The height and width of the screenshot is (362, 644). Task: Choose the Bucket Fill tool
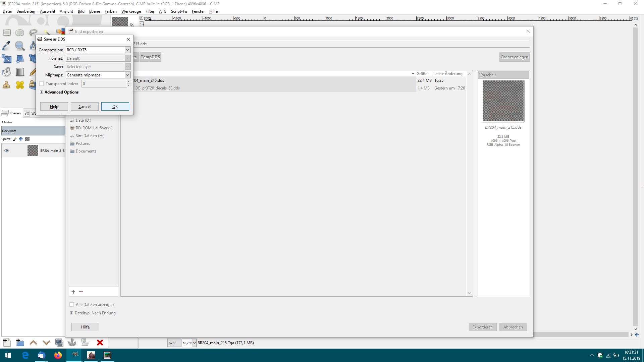(6, 72)
